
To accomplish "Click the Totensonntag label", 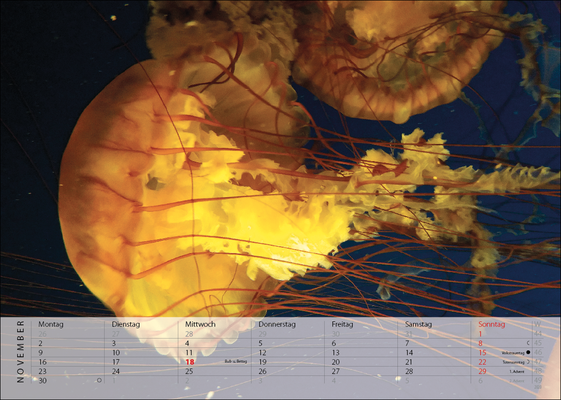I will coord(513,362).
